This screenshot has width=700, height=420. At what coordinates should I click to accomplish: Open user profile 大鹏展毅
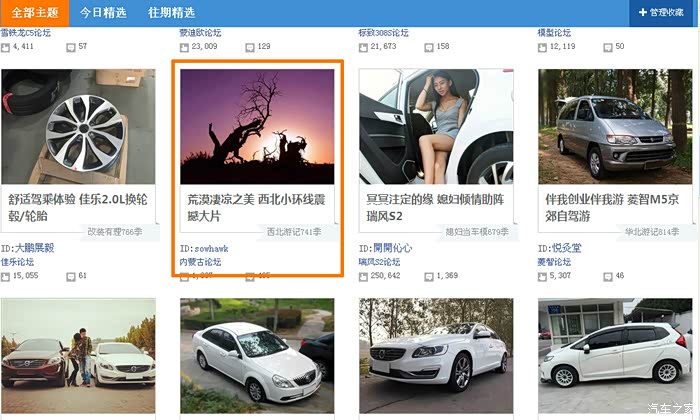pyautogui.click(x=34, y=248)
